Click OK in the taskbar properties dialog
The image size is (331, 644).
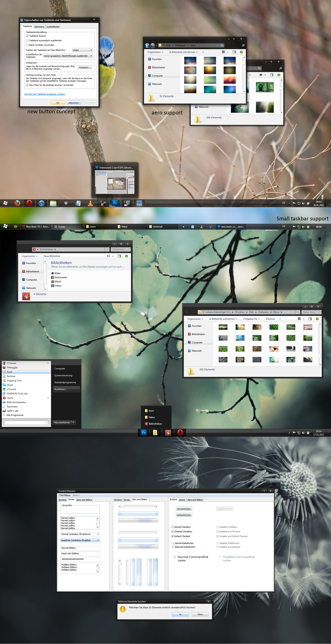coord(58,103)
